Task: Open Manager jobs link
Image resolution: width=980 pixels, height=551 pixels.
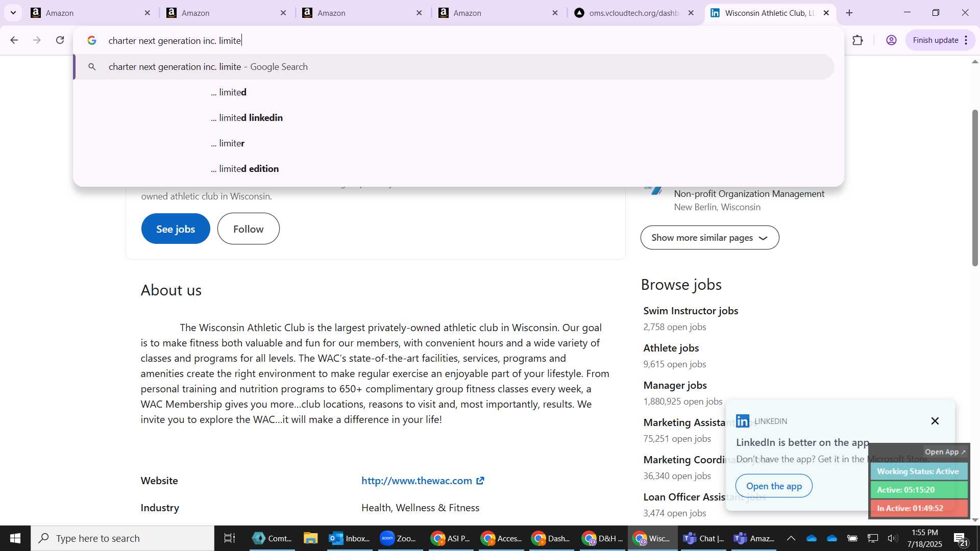Action: pos(675,385)
